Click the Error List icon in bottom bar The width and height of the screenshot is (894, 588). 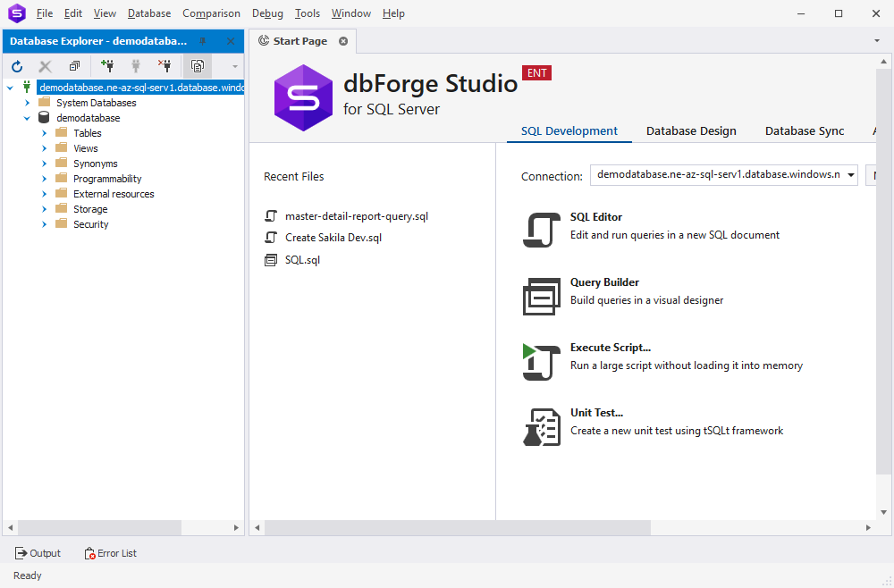tap(89, 553)
